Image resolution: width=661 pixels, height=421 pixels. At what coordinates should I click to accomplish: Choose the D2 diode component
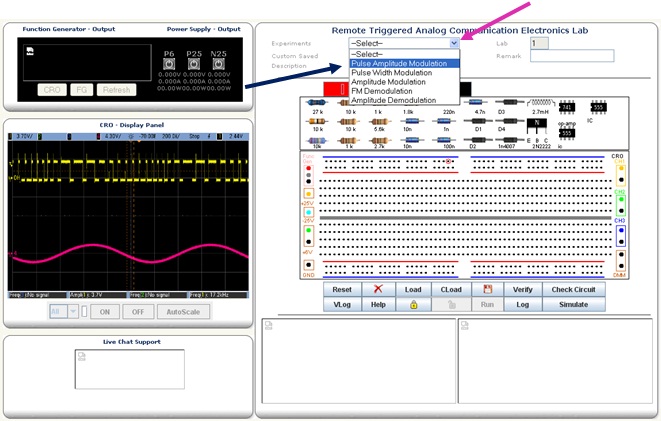[476, 140]
